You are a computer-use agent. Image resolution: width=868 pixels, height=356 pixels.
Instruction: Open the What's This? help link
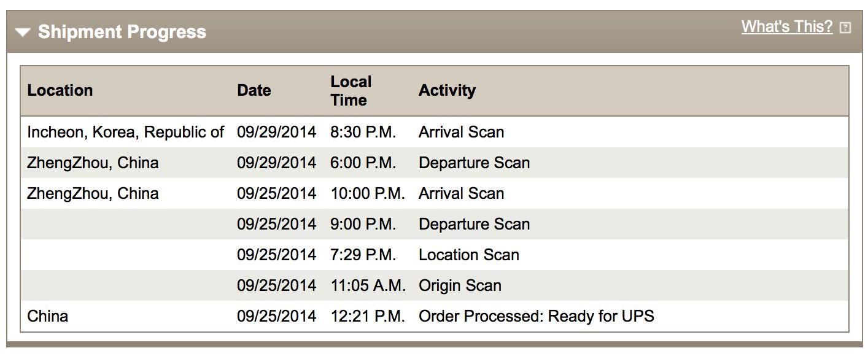(787, 27)
